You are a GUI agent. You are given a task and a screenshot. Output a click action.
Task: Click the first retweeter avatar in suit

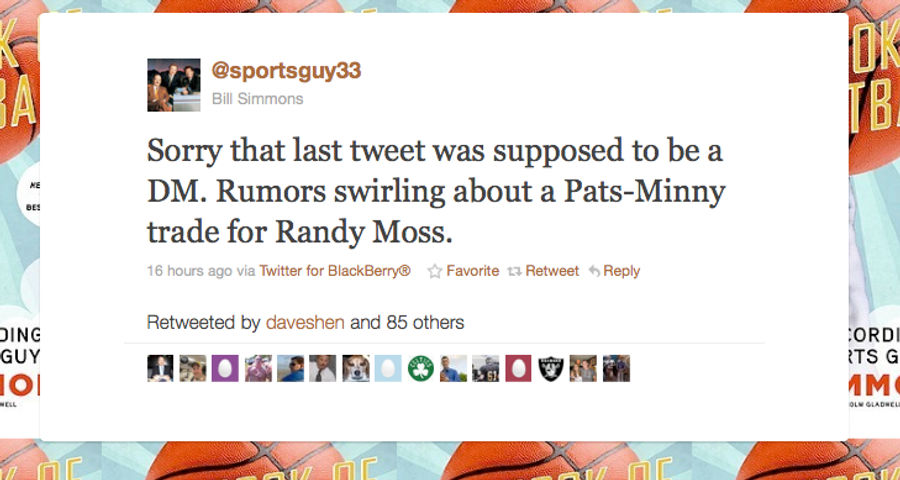pyautogui.click(x=160, y=368)
